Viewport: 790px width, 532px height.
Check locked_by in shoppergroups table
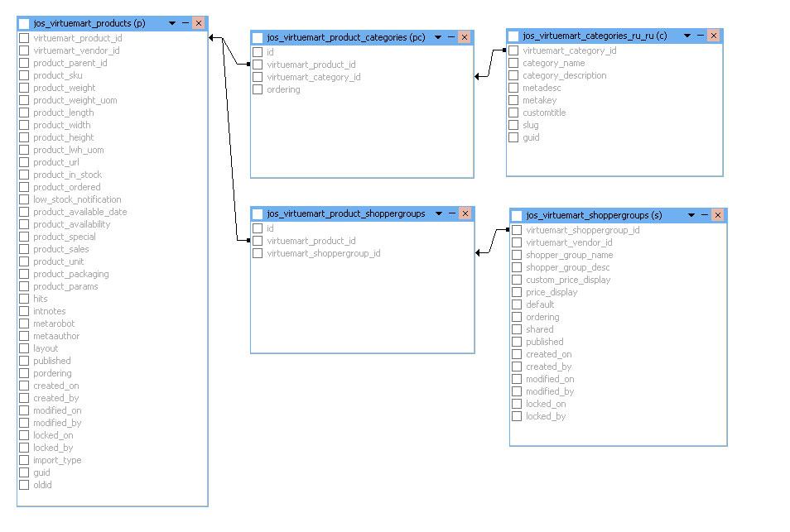(517, 416)
